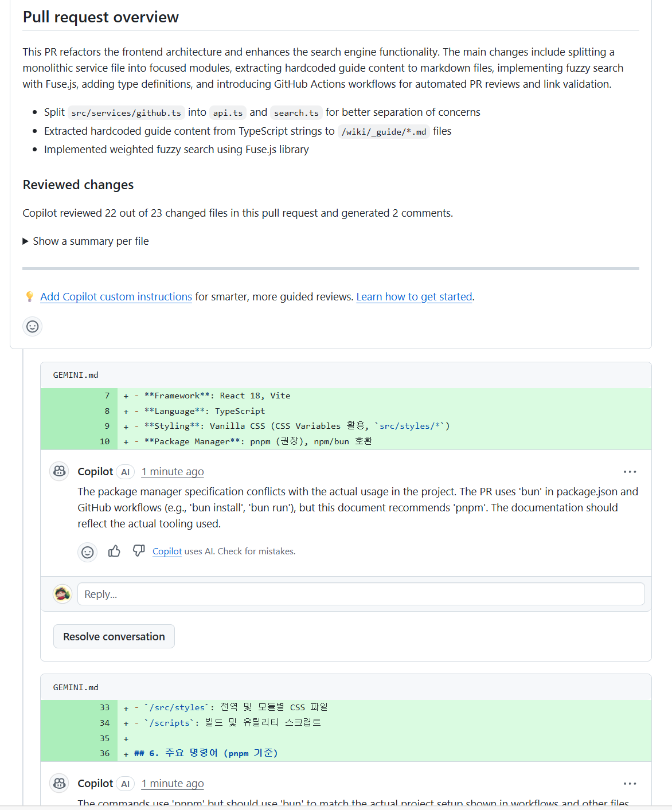Open "Learn how to get started" link
Viewport: 672px width, 810px height.
[414, 297]
